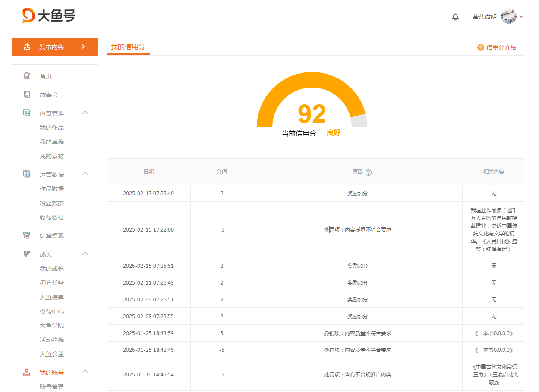Viewport: 539px width, 392px height.
Task: Open 积分任务 sidebar item
Action: tap(52, 283)
